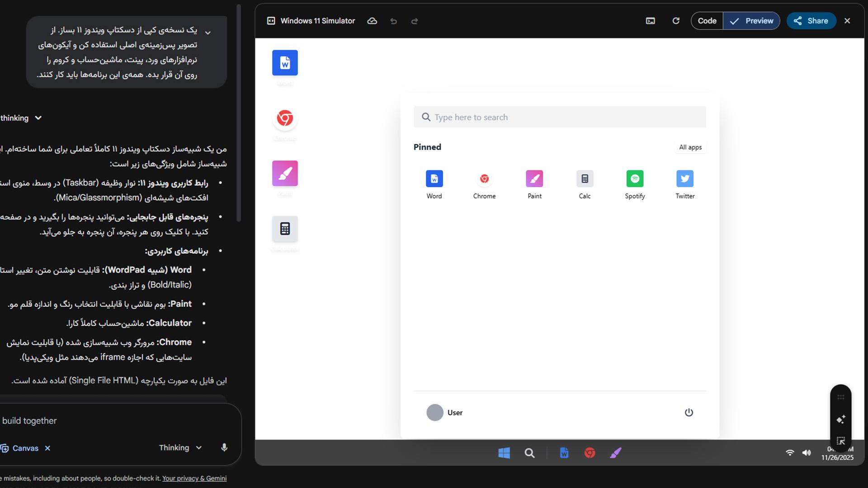
Task: Open the Chrome desktop shortcut
Action: pyautogui.click(x=285, y=118)
